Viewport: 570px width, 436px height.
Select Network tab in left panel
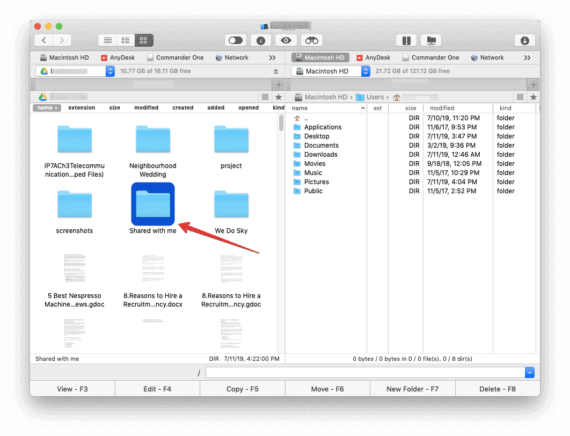(232, 57)
